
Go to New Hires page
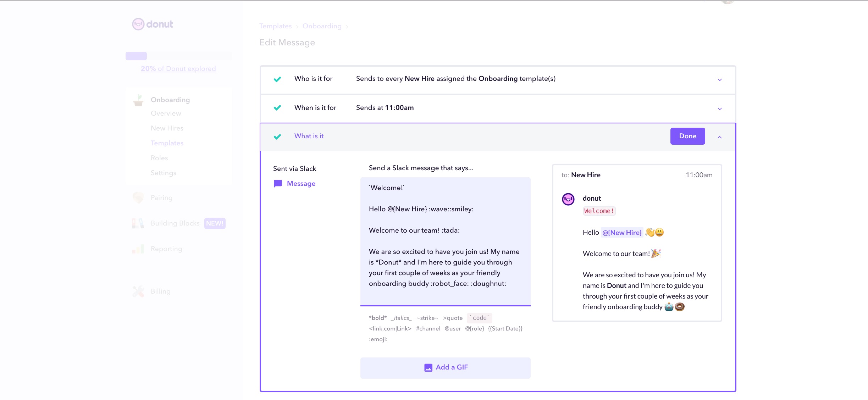[x=167, y=128]
